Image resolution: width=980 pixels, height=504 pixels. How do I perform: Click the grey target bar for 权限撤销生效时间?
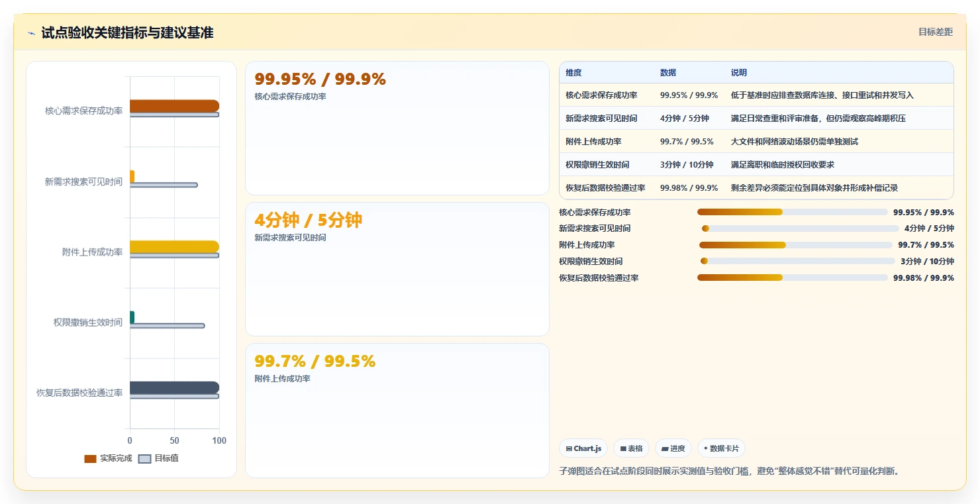tap(167, 326)
